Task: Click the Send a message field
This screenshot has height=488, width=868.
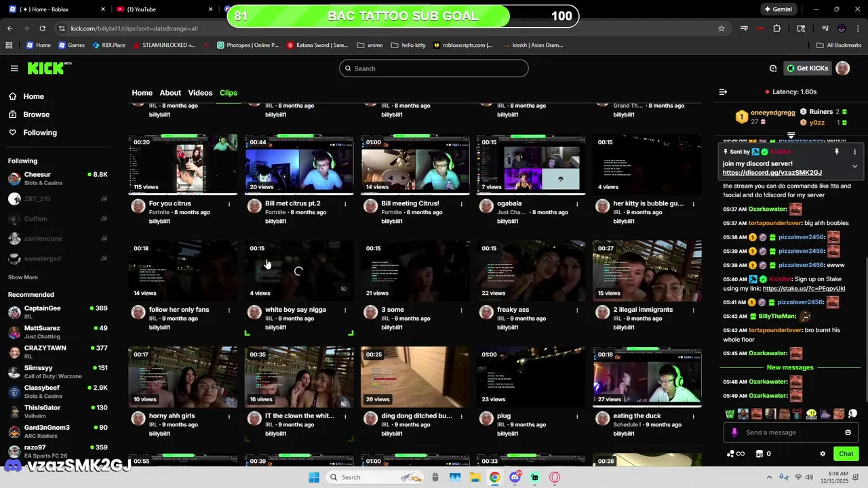Action: click(x=790, y=432)
